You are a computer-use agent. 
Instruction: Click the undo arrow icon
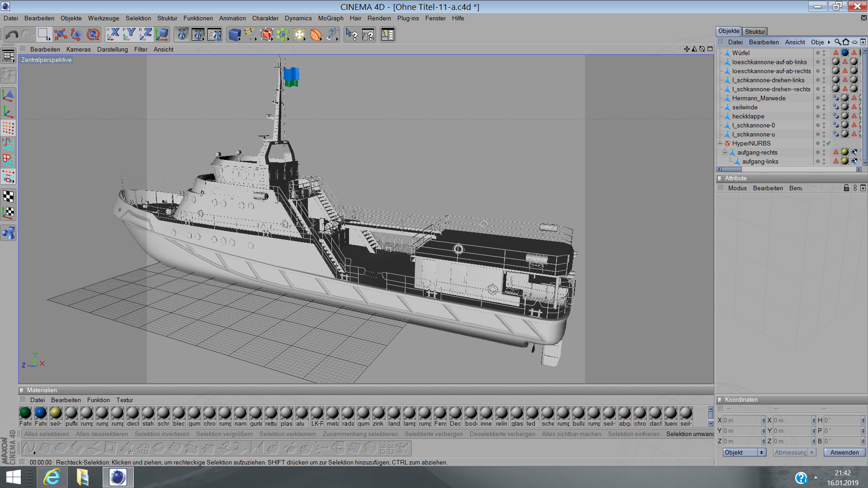point(12,34)
